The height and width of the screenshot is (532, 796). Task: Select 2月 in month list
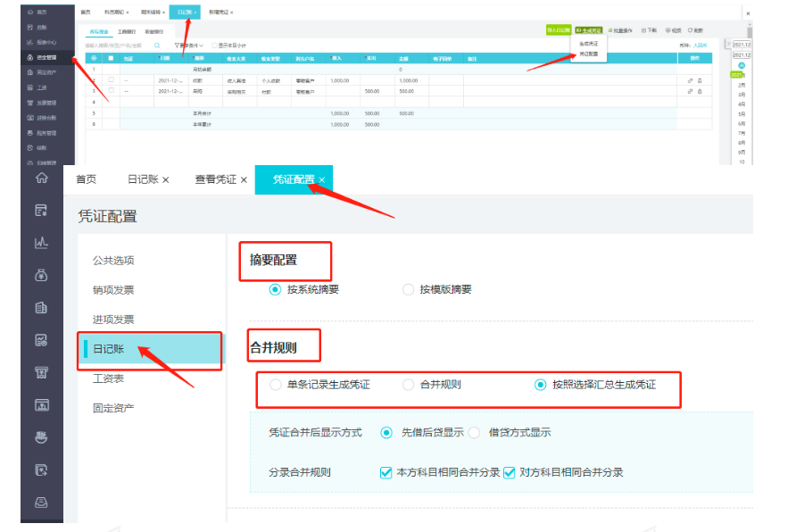tap(742, 85)
